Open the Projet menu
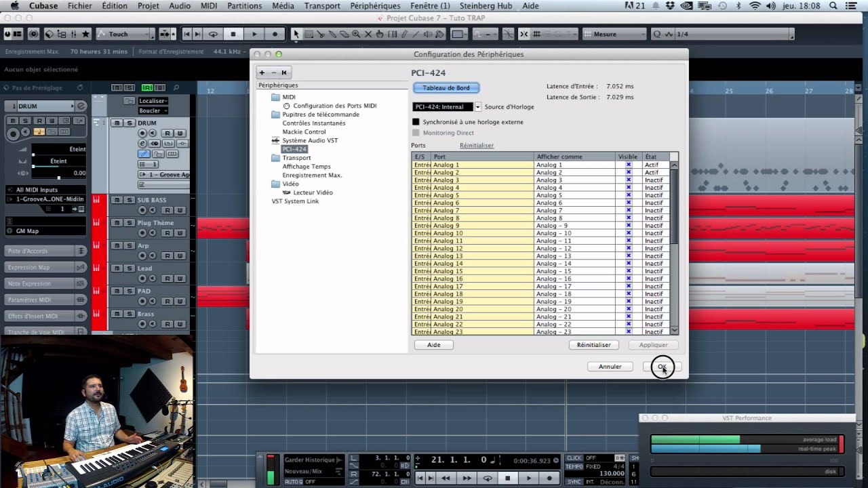 tap(148, 5)
